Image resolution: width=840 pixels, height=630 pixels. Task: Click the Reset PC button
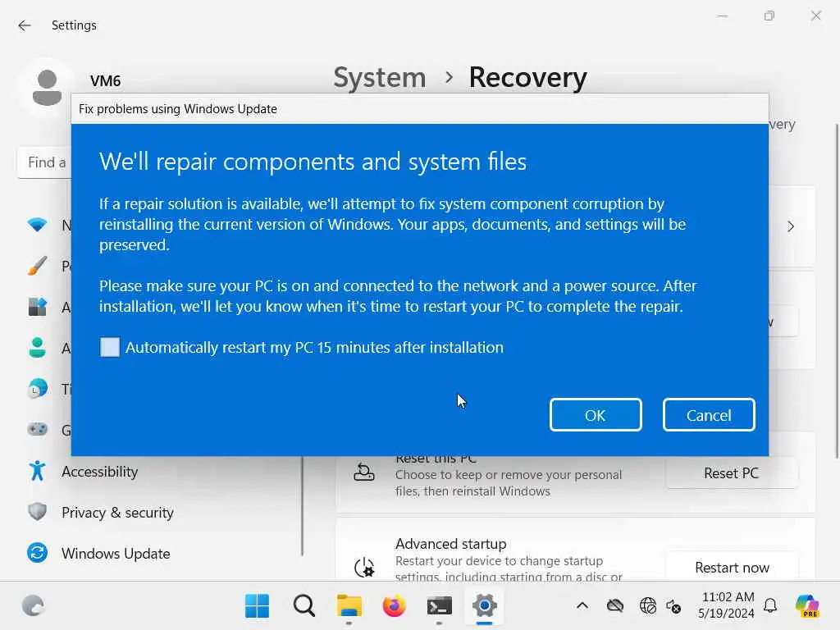(731, 473)
